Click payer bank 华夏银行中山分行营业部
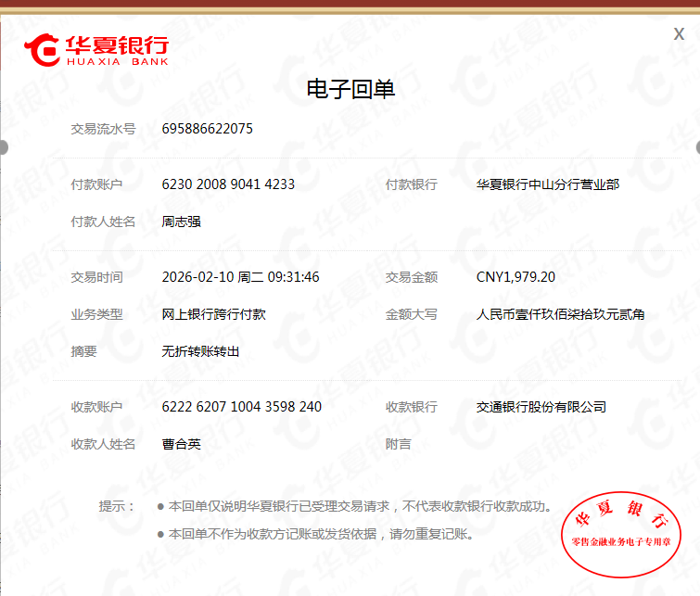 (x=547, y=184)
